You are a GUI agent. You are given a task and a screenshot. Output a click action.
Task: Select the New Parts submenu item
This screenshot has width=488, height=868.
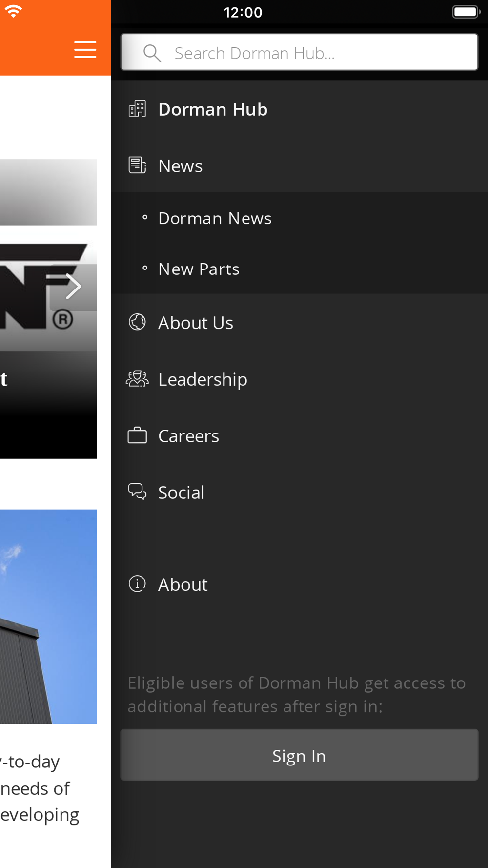pos(299,269)
